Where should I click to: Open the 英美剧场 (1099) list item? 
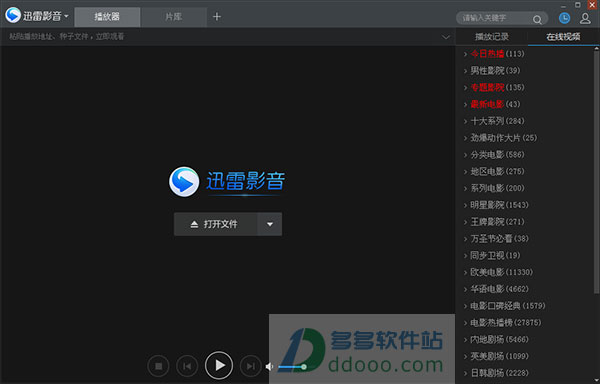pos(496,357)
